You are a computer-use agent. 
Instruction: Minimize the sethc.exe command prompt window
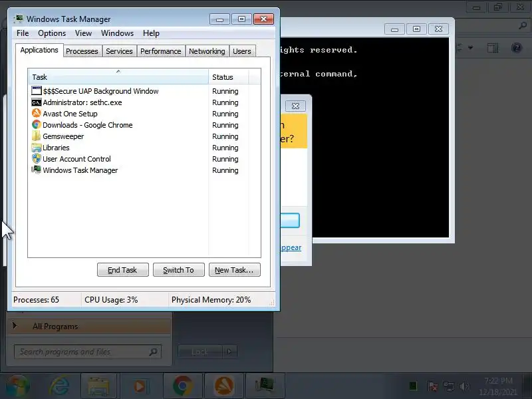click(394, 29)
